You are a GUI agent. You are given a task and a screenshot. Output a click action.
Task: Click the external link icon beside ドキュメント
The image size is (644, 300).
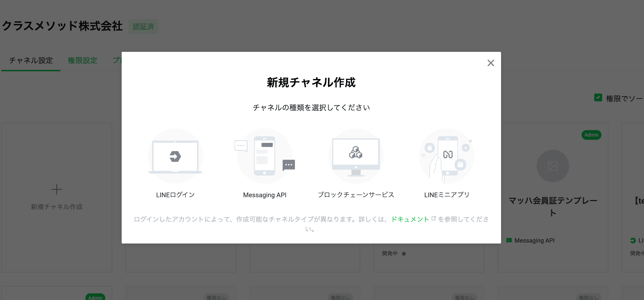(433, 218)
